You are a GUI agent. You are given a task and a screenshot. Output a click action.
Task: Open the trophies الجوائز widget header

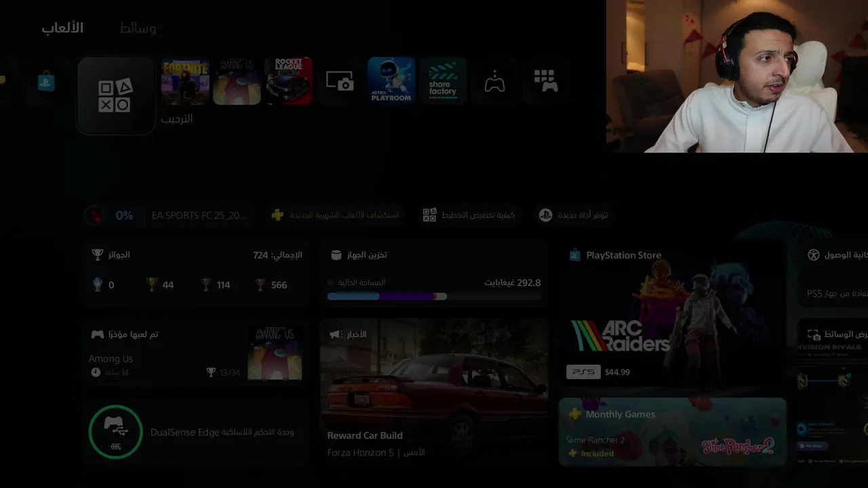click(111, 255)
